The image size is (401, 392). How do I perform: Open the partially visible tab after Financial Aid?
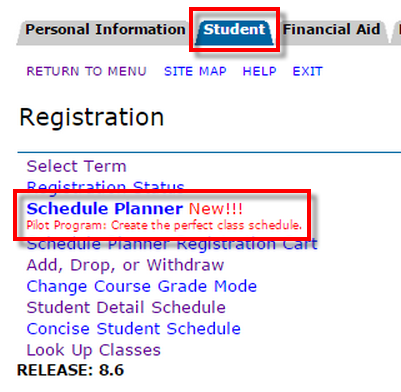[x=397, y=30]
